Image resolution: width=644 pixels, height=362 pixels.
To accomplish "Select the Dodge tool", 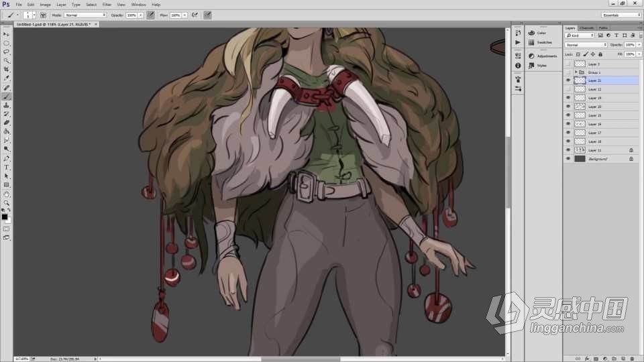I will 6,149.
